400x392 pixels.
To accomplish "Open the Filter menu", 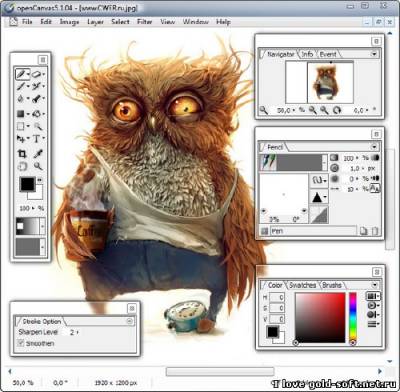I will click(x=144, y=22).
